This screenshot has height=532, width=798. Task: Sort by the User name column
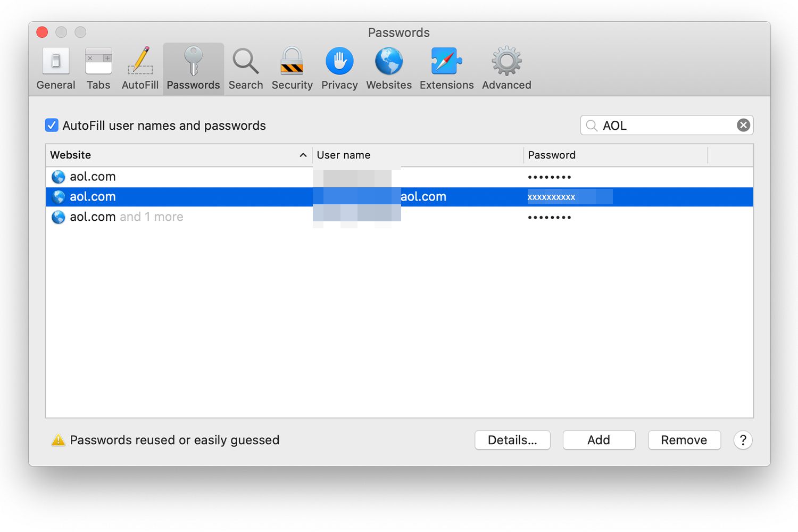(418, 155)
